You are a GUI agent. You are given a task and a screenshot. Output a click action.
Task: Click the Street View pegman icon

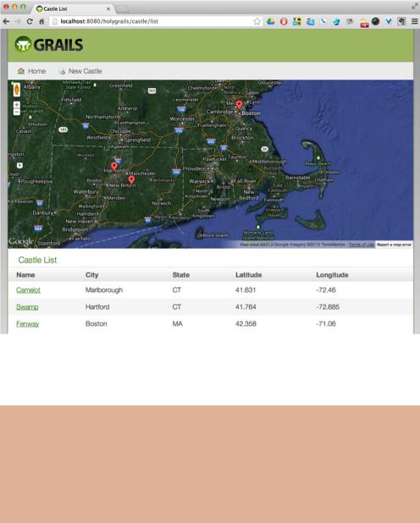[17, 90]
